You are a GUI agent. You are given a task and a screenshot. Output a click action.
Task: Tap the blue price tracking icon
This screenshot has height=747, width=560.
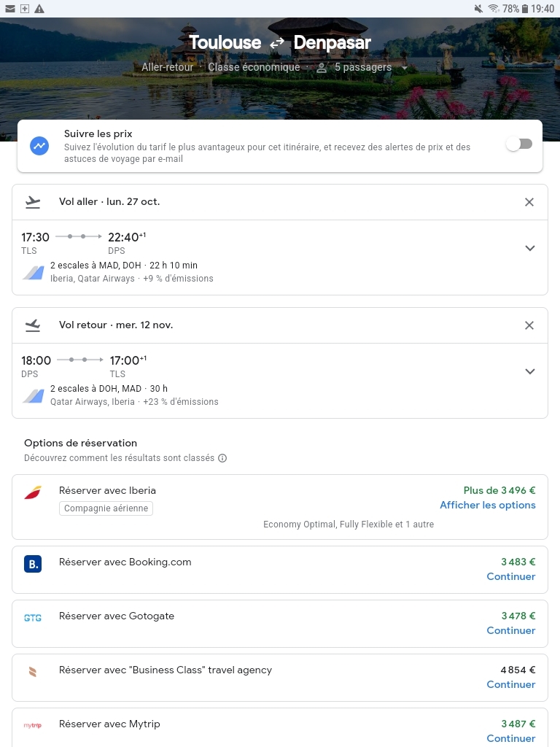39,146
